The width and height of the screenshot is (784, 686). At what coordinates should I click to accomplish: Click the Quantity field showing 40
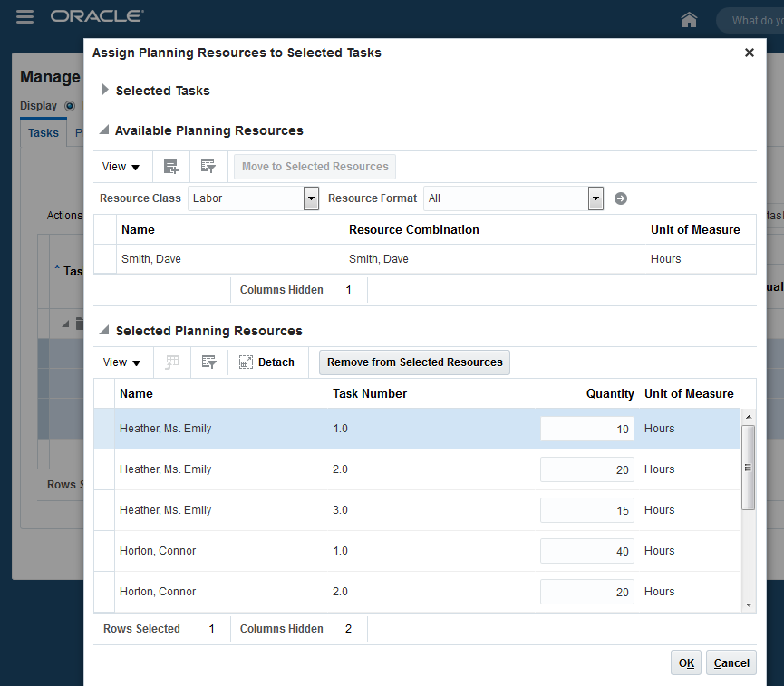pos(586,551)
